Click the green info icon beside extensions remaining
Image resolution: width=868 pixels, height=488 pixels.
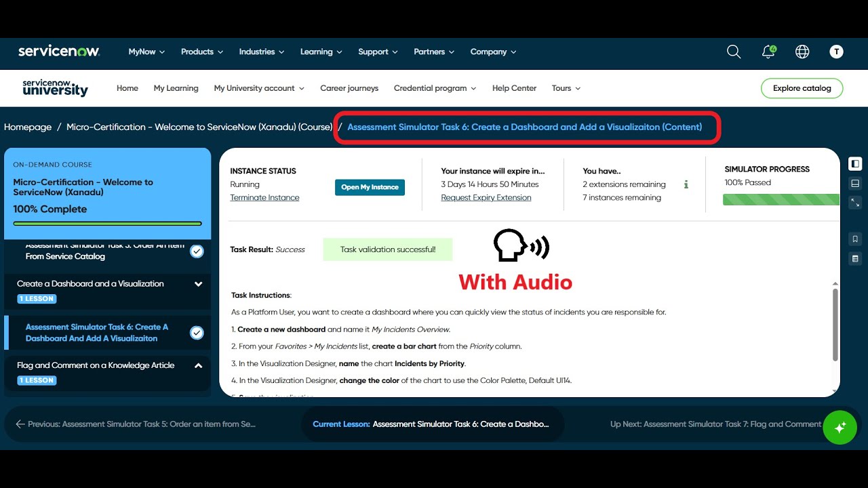coord(686,184)
